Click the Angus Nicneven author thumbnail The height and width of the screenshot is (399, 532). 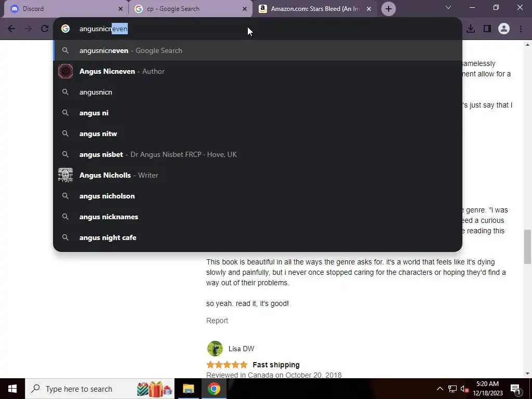tap(65, 71)
